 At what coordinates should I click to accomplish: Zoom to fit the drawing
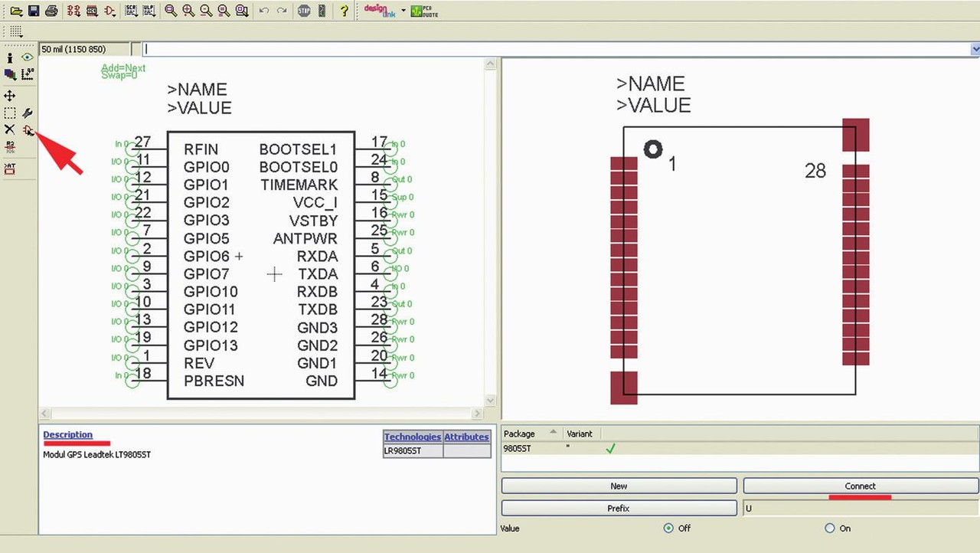coord(171,11)
